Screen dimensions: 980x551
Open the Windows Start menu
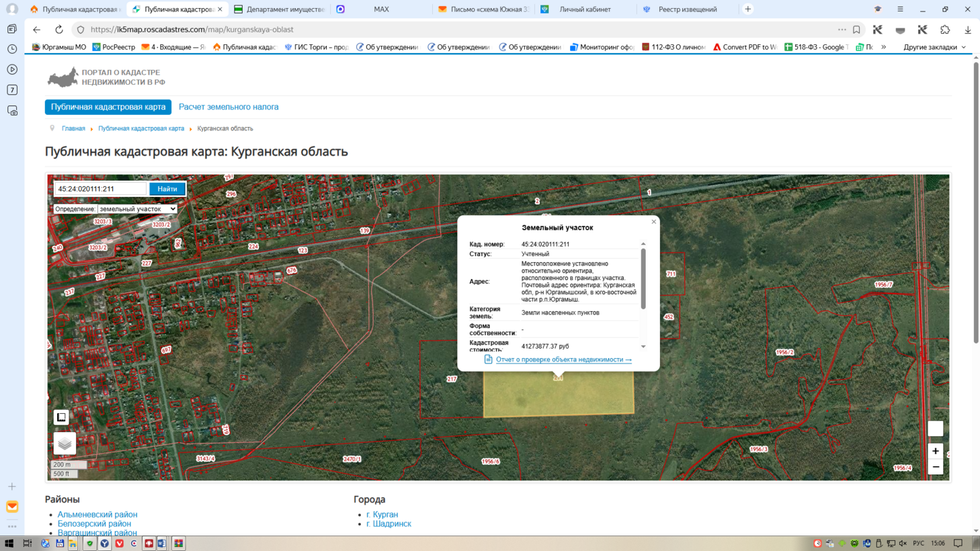[x=9, y=543]
